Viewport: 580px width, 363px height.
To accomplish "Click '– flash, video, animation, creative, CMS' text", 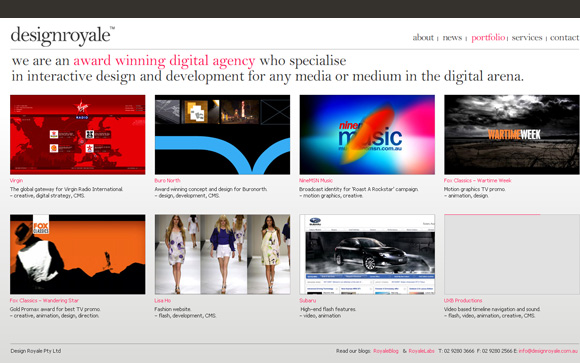I will pyautogui.click(x=489, y=316).
